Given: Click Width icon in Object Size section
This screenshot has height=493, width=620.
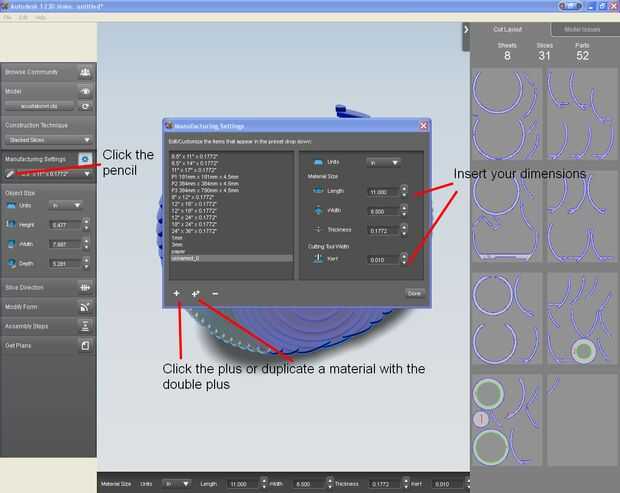Looking at the screenshot, I should (11, 244).
